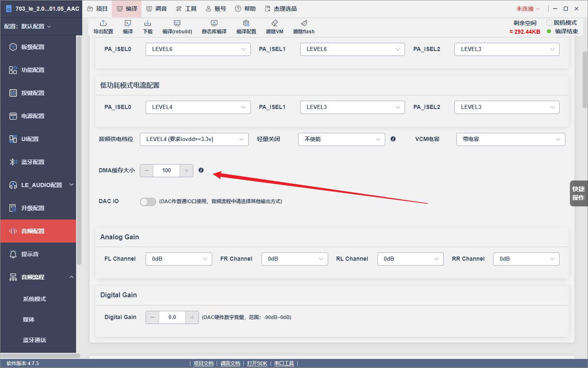588x368 pixels.
Task: Open 提示音 in the sidebar
Action: tap(38, 254)
